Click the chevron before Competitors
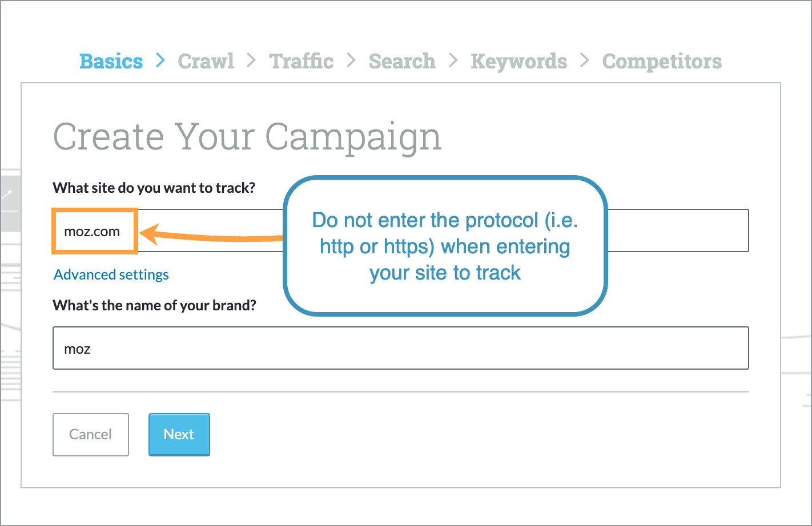This screenshot has width=812, height=526. [584, 60]
